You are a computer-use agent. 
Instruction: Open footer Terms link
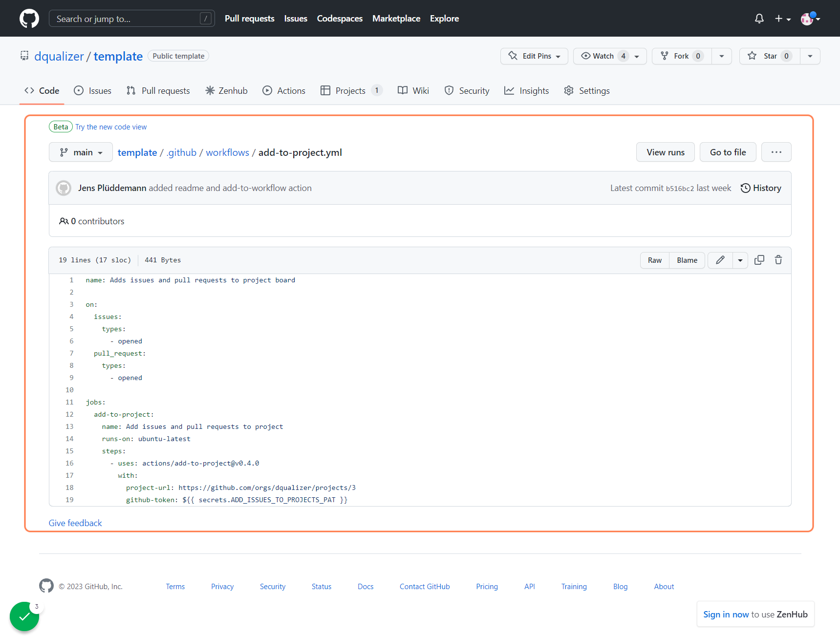pos(175,586)
